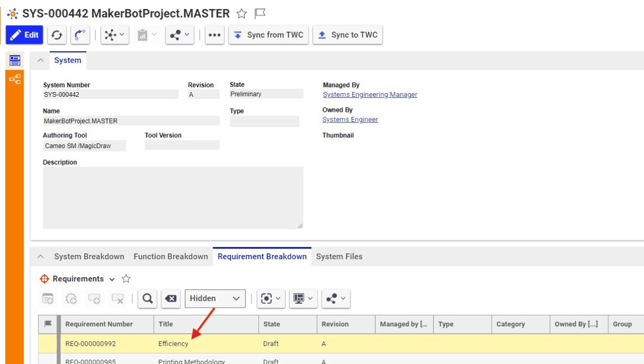Clear search criteria with backspace icon
The width and height of the screenshot is (644, 364).
point(170,299)
